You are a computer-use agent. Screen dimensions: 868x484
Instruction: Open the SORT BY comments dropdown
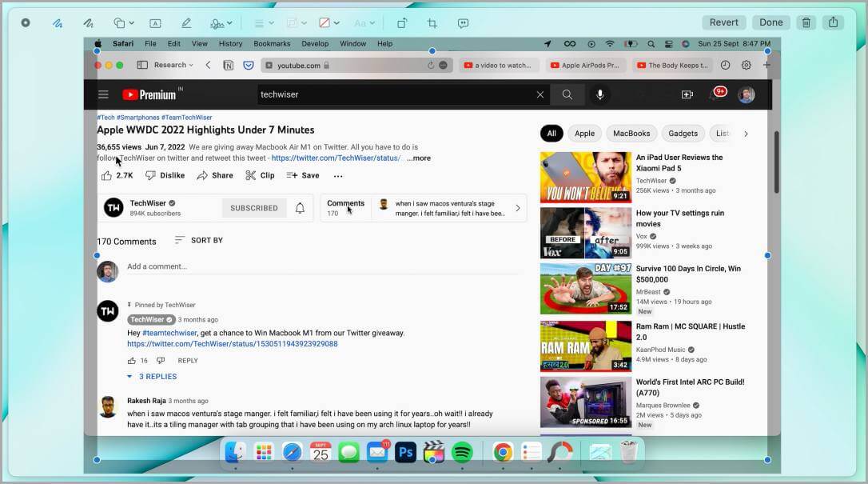199,240
